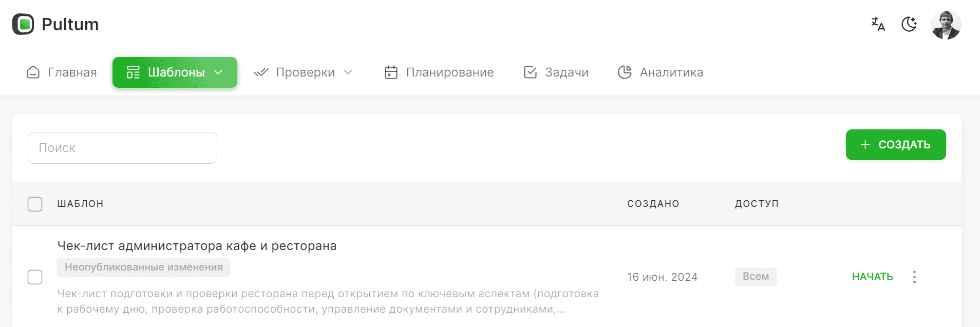Click the template icon on Шаблоны
Image resolution: width=980 pixels, height=327 pixels.
pyautogui.click(x=133, y=72)
